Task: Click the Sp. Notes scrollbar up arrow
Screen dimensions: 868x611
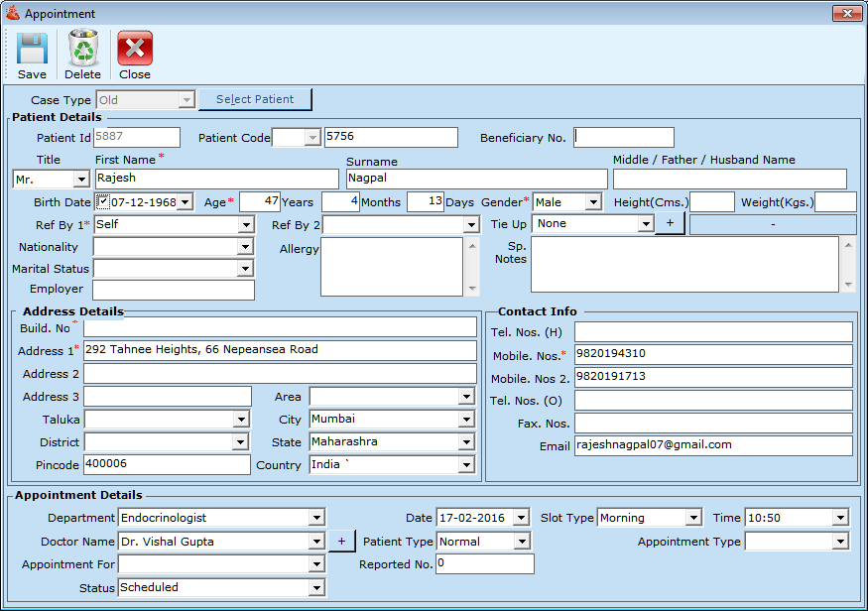Action: (x=847, y=244)
